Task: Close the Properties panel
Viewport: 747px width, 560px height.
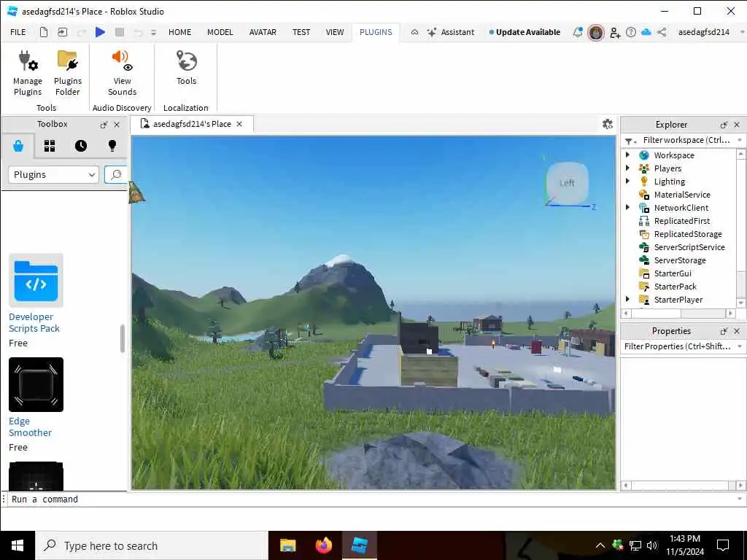Action: click(x=737, y=331)
